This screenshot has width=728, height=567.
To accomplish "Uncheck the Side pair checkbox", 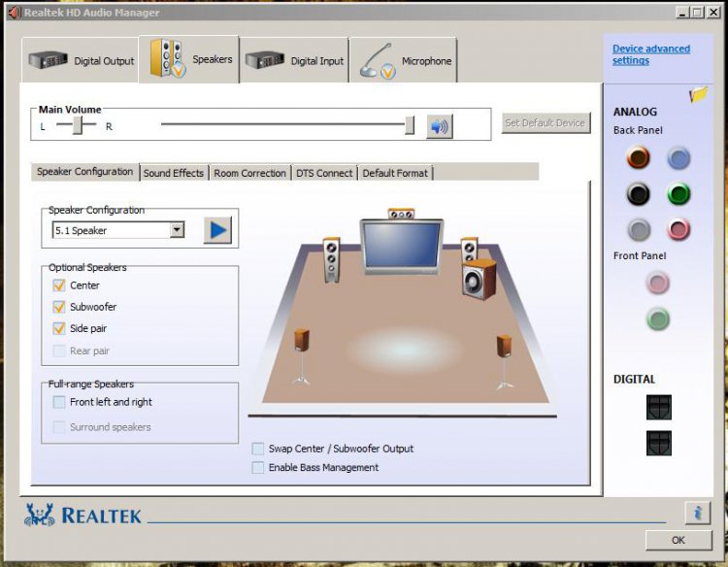I will (x=59, y=328).
